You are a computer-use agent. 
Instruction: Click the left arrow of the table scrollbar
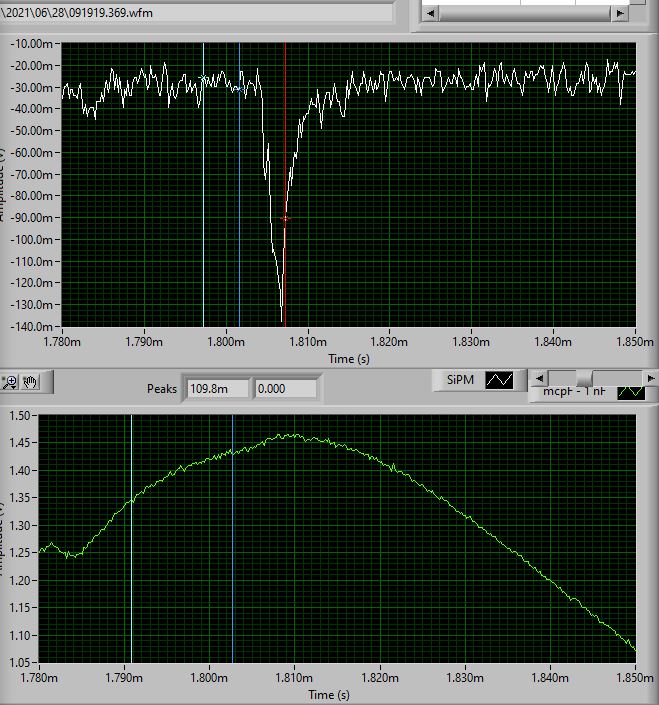pyautogui.click(x=431, y=13)
